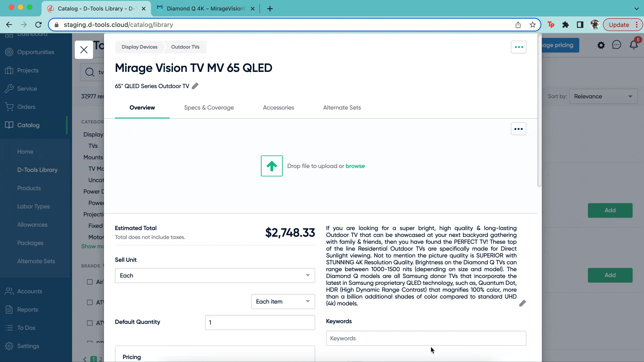This screenshot has width=644, height=362.
Task: Click the browse link to upload
Action: click(355, 166)
